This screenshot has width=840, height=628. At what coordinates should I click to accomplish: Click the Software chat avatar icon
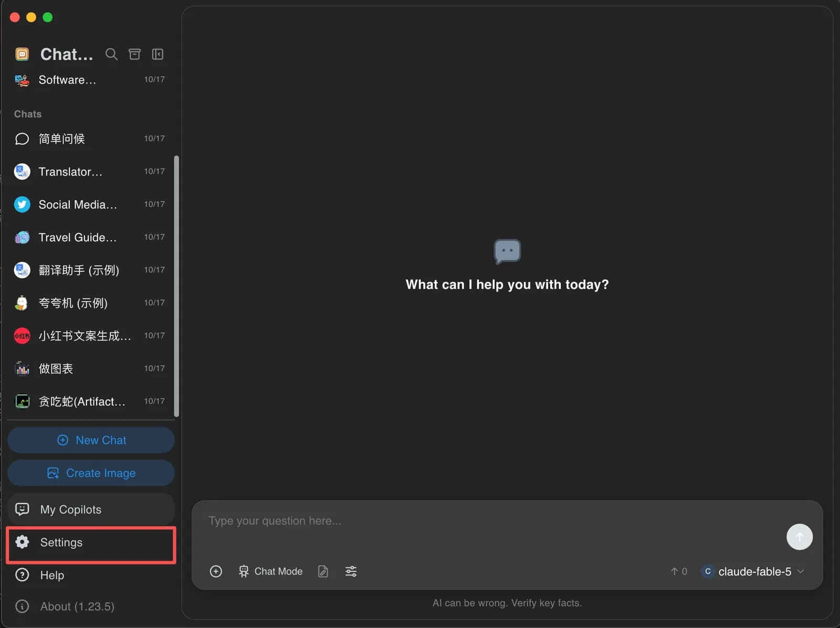pos(22,80)
